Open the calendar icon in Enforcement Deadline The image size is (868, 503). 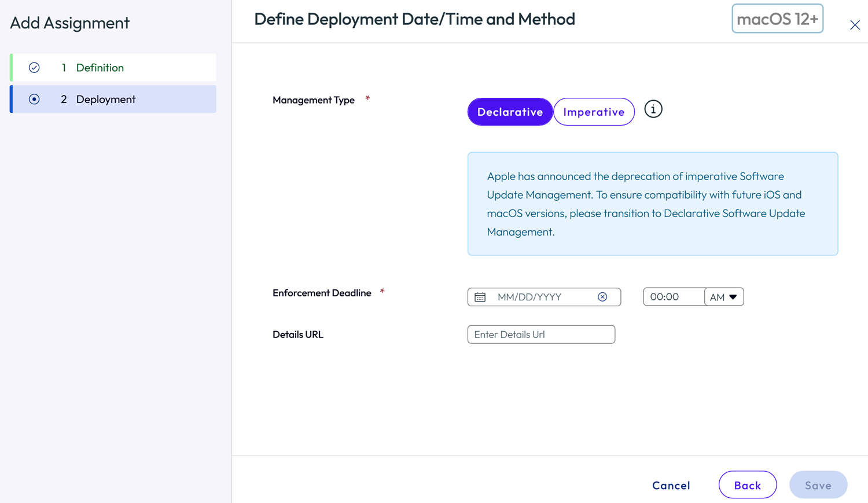coord(480,297)
